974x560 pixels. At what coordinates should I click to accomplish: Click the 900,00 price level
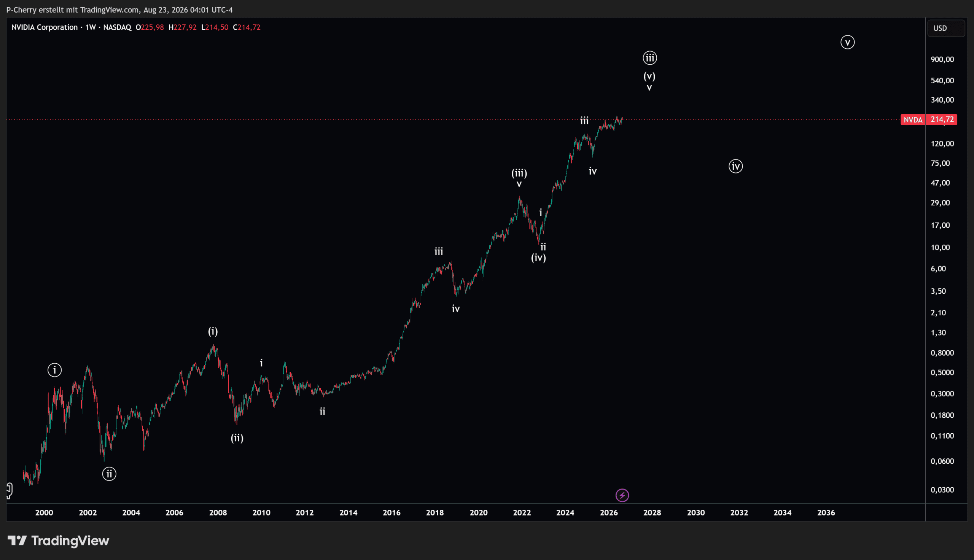coord(942,59)
